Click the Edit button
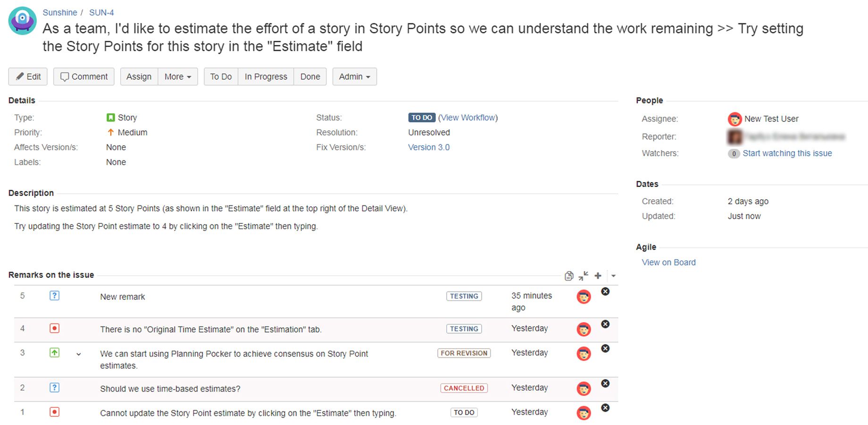Screen dimensions: 868x425 click(28, 76)
